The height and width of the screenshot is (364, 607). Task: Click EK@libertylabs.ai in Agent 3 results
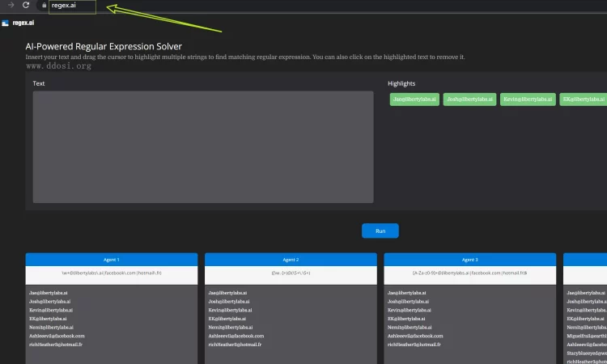406,319
